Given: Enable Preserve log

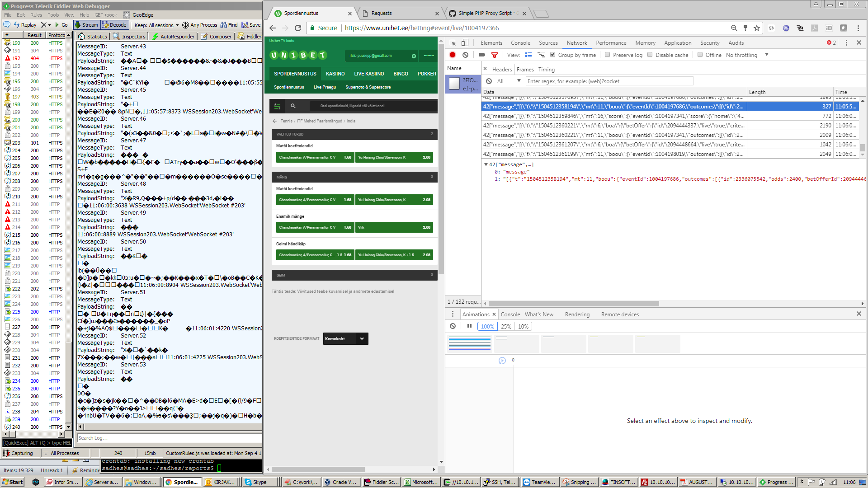Looking at the screenshot, I should [x=608, y=55].
